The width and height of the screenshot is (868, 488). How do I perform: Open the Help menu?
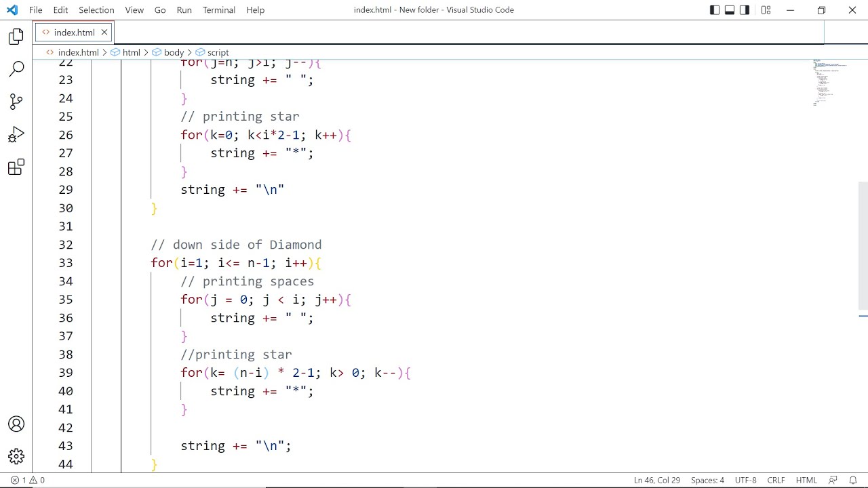point(256,10)
